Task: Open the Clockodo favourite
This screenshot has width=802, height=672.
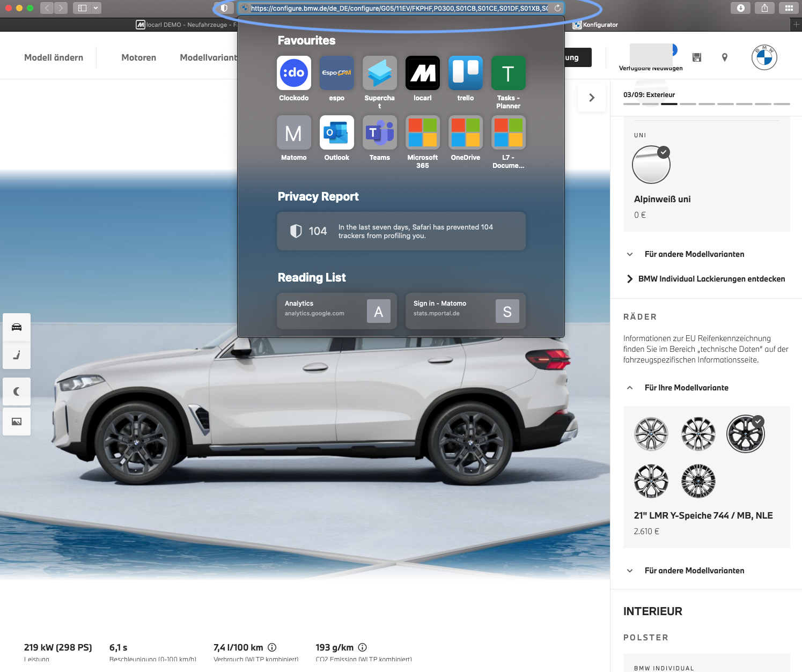Action: click(x=293, y=73)
